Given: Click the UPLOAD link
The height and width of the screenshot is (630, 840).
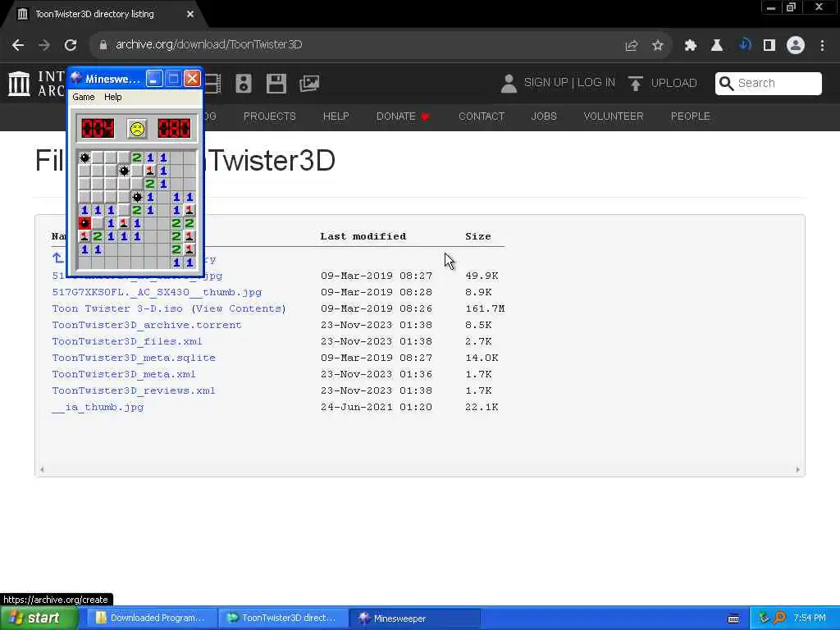Looking at the screenshot, I should (674, 83).
